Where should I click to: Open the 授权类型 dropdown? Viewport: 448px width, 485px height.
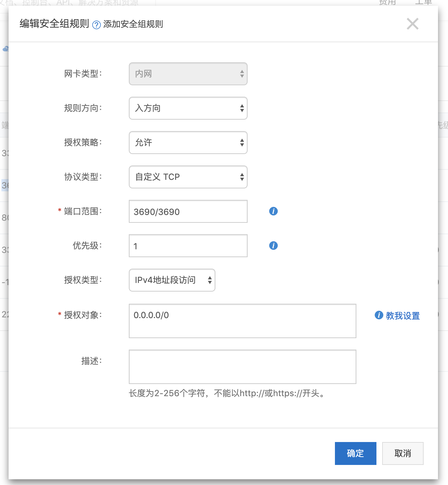coord(172,280)
